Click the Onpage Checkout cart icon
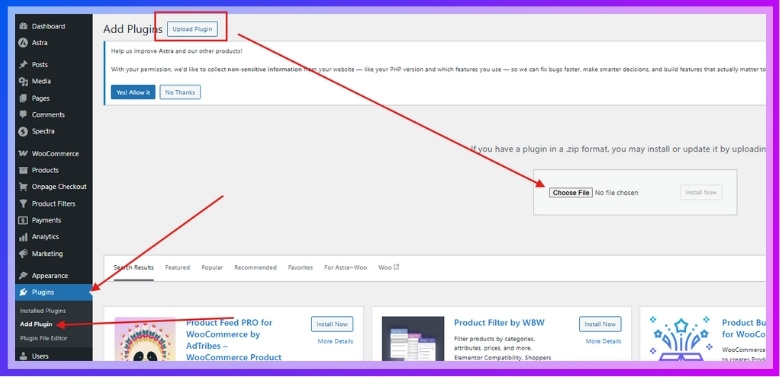780x377 pixels. tap(23, 187)
